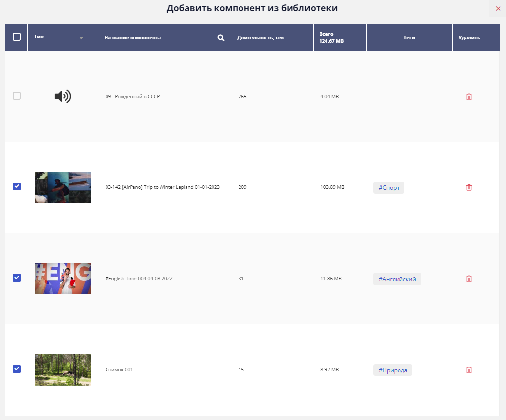Click the #Природа tag
The width and height of the screenshot is (506, 420).
click(x=393, y=370)
